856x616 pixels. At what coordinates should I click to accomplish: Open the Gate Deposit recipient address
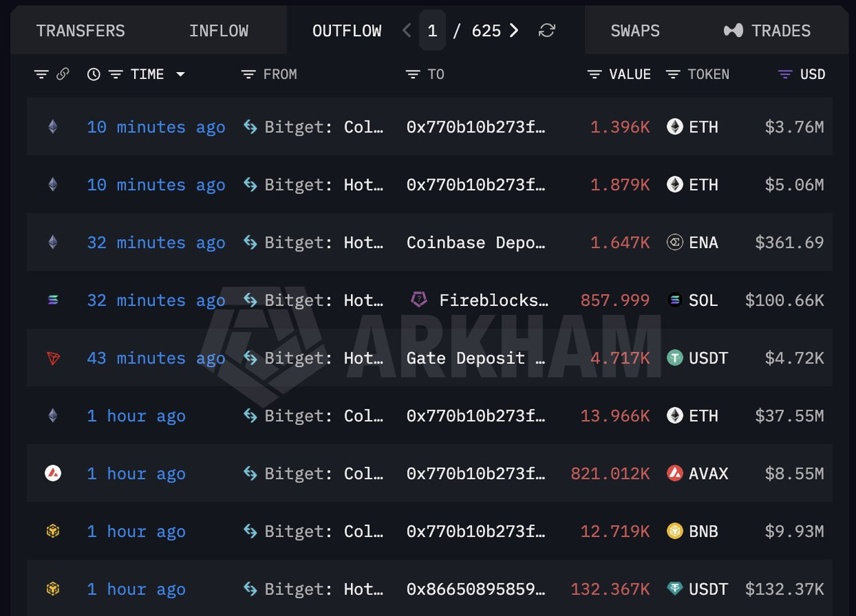(x=476, y=358)
